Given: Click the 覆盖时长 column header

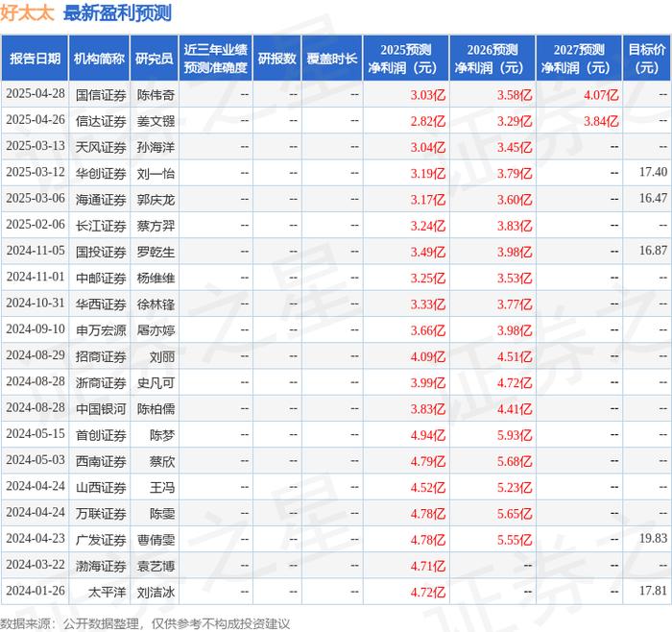Looking at the screenshot, I should point(332,59).
